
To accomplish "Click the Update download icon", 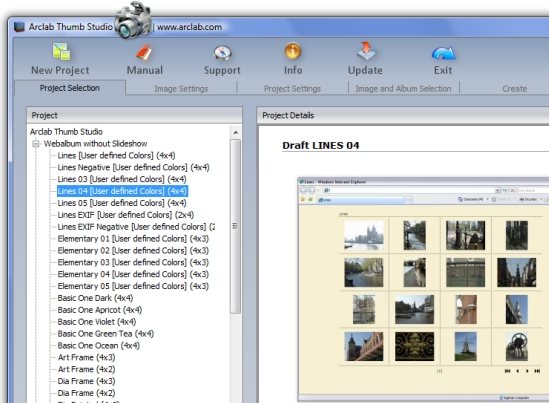I will pos(366,51).
